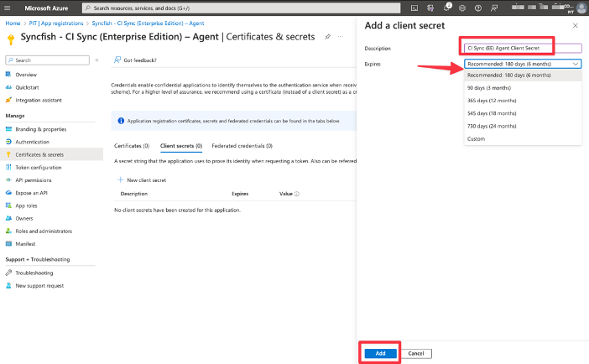
Task: Pin the Certificates & secrets page
Action: tap(327, 36)
